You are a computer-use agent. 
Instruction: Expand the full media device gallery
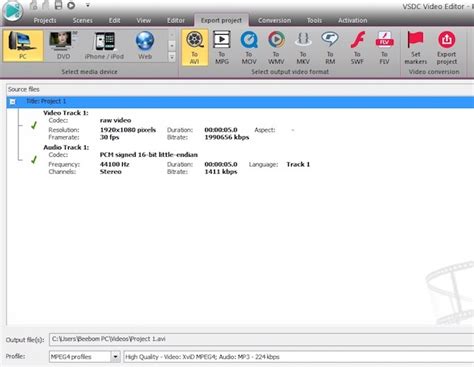(172, 57)
